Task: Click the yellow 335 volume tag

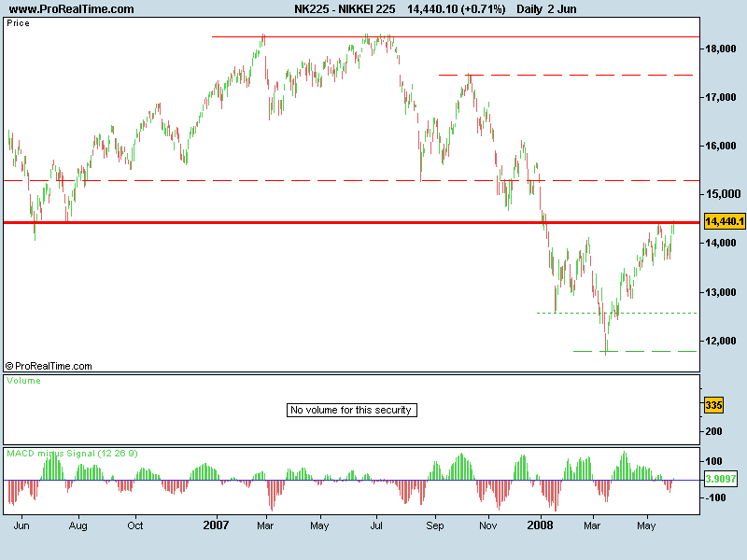Action: pyautogui.click(x=713, y=405)
